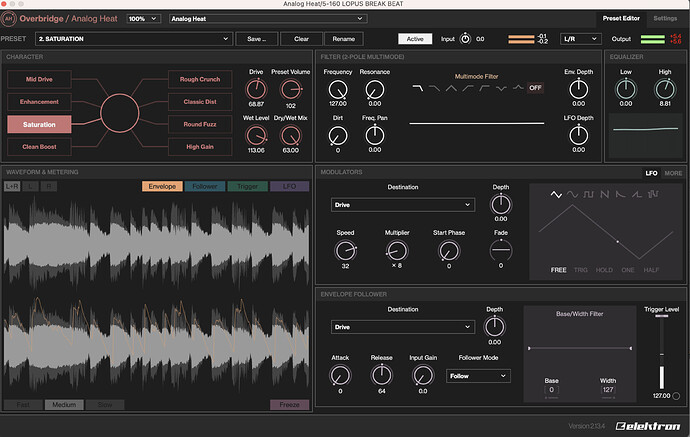Screen dimensions: 690x437
Task: Open the Follower Mode dropdown
Action: tap(478, 376)
